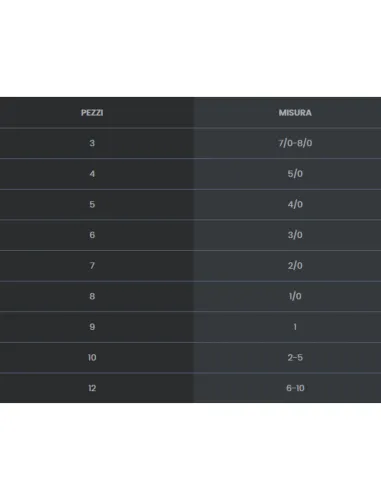Screen dimensions: 381x492
Task: Click the PEZZI column header
Action: [x=92, y=113]
